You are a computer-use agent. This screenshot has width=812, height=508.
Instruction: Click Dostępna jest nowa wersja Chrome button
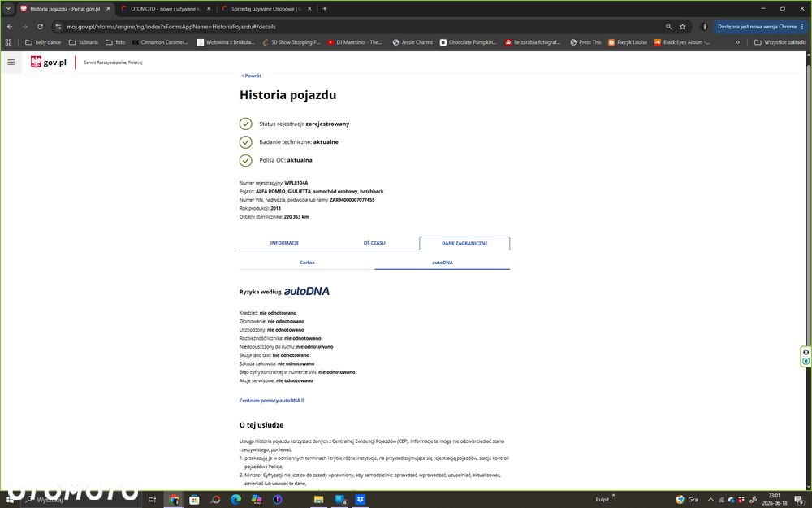(760, 27)
